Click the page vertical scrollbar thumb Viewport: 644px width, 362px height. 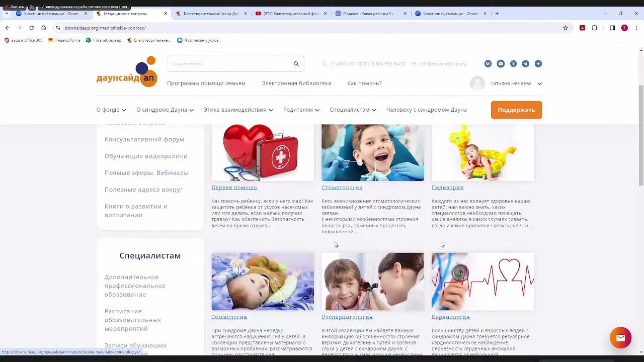pyautogui.click(x=640, y=135)
